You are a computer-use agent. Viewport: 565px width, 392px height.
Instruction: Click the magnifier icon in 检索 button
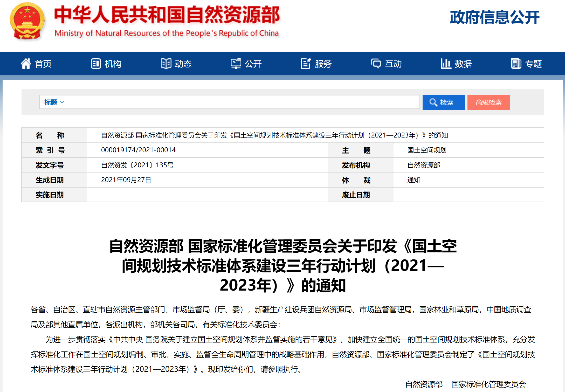tap(433, 102)
